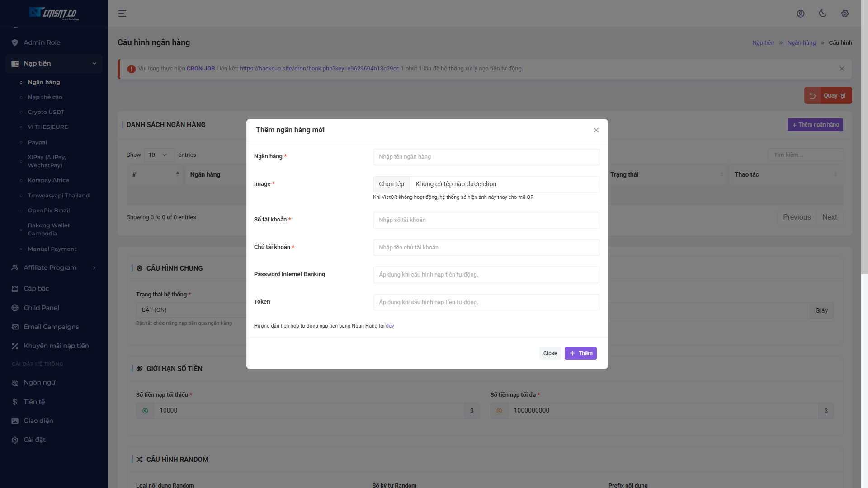The height and width of the screenshot is (488, 868).
Task: Click the Admin Role shield icon
Action: click(x=15, y=42)
